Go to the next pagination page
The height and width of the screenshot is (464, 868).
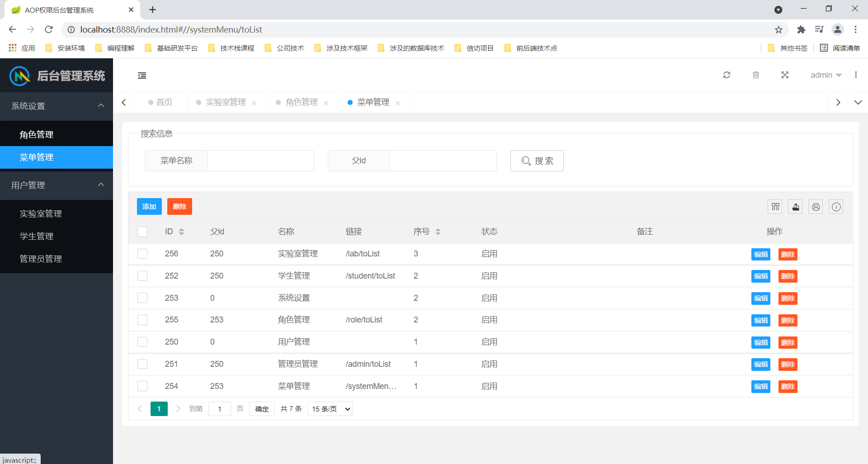tap(178, 409)
